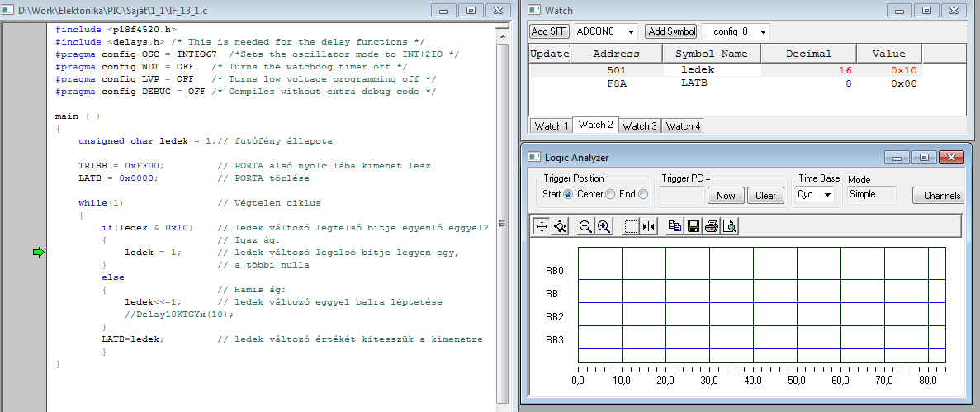Viewport: 980px width, 412px height.
Task: Switch to Watch 1 tab
Action: 551,125
